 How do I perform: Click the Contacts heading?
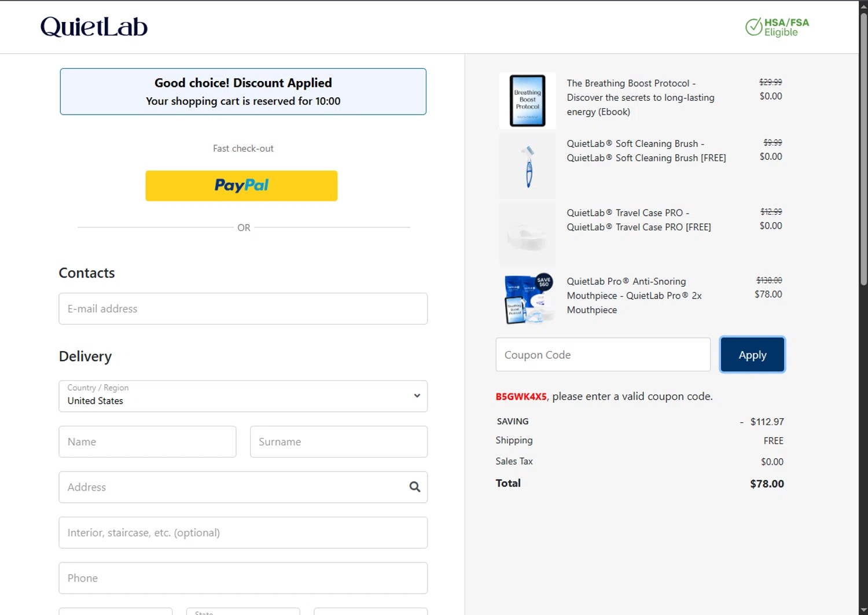(87, 273)
